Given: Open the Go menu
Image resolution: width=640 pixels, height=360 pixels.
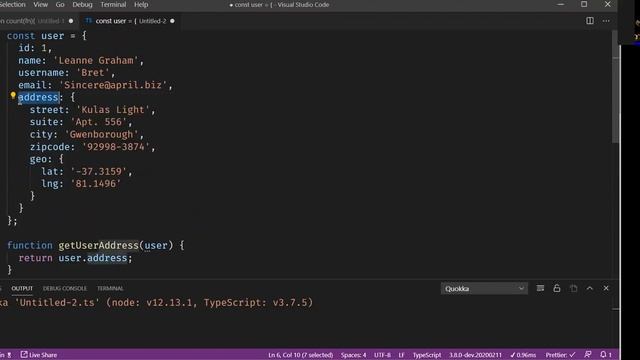Looking at the screenshot, I should [x=60, y=4].
